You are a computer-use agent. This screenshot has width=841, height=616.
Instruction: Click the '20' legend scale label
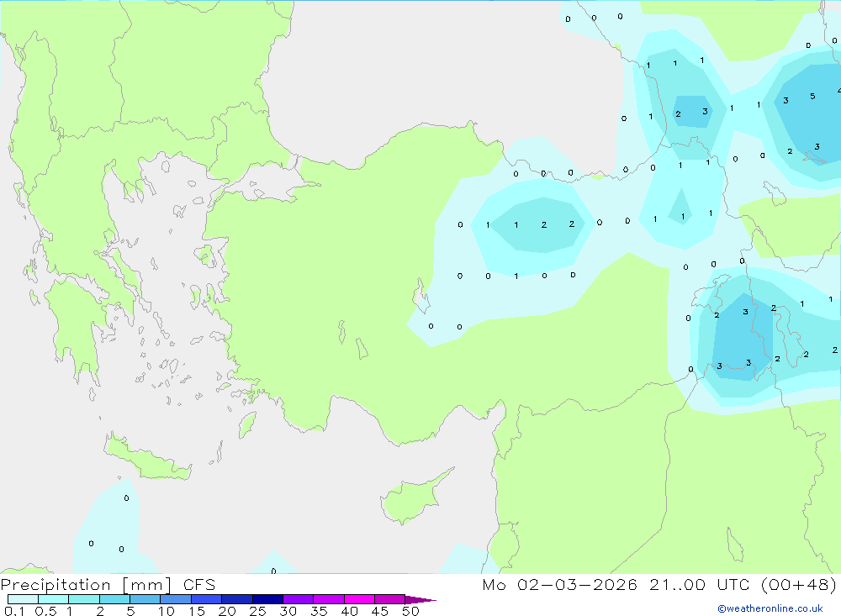[x=227, y=611]
